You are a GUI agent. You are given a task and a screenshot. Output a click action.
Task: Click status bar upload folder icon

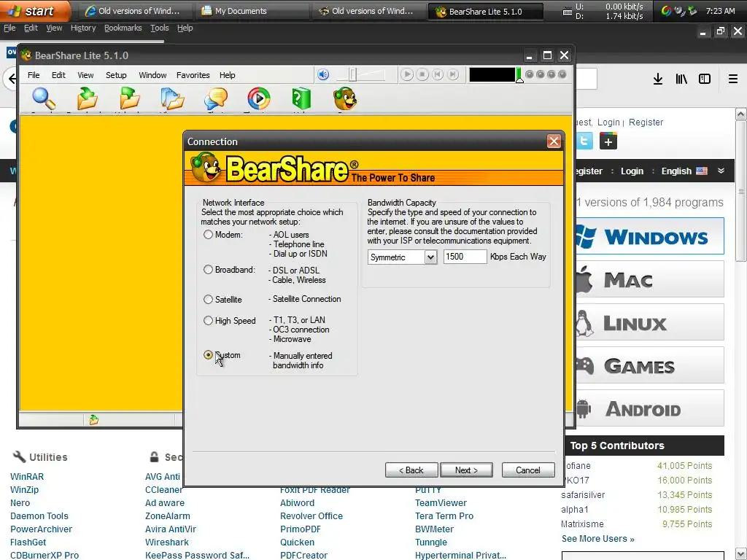(94, 419)
